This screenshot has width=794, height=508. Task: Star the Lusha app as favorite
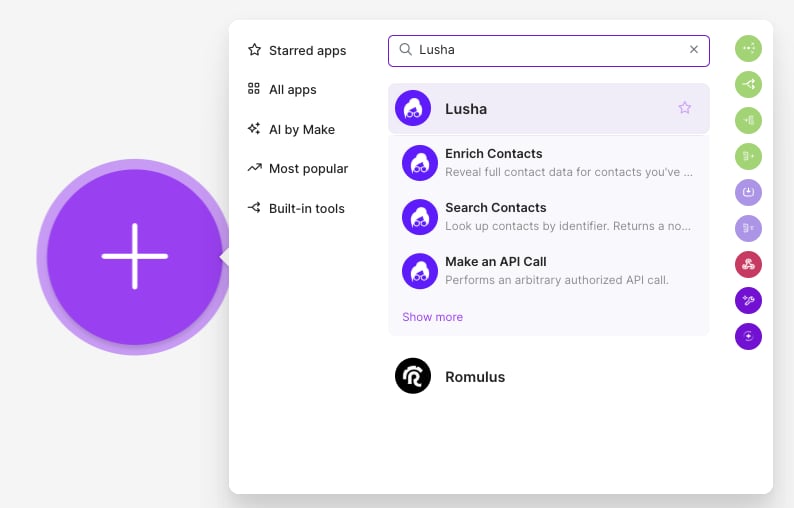685,108
